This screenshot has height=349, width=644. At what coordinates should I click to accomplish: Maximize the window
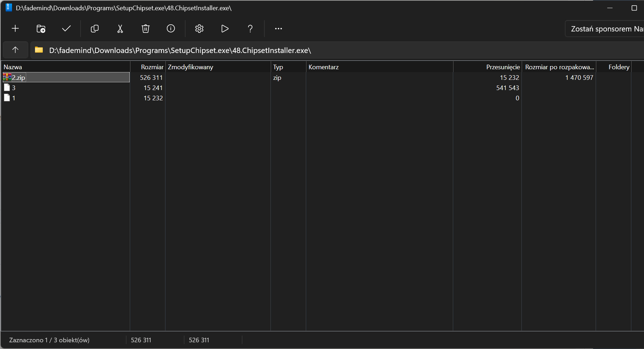[634, 8]
